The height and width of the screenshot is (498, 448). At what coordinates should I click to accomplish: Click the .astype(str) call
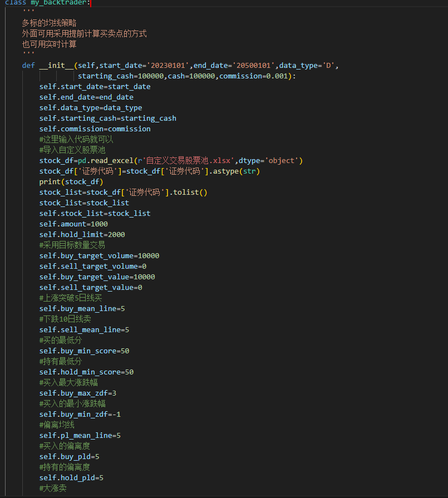[234, 171]
